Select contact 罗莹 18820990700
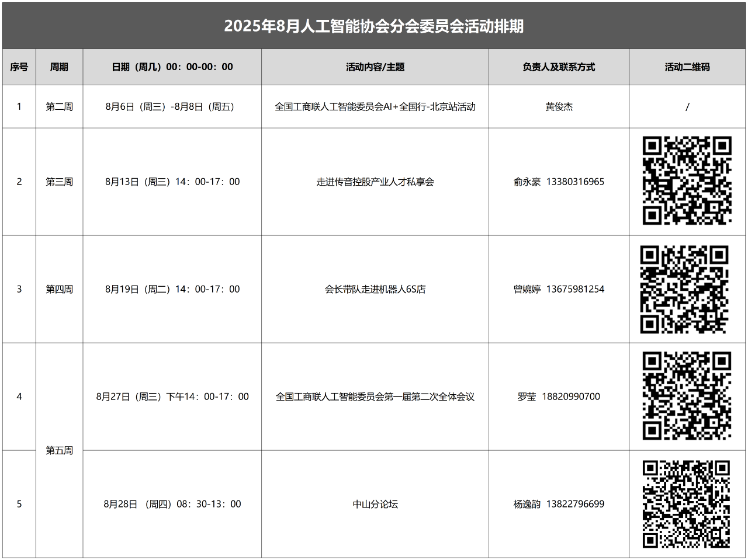The height and width of the screenshot is (560, 748). coord(559,396)
